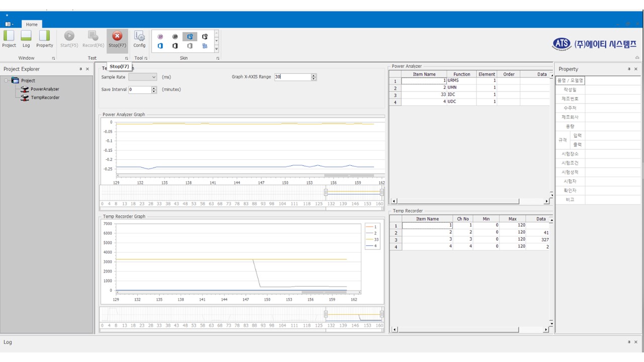Select the Project root node
The width and height of the screenshot is (644, 362).
[28, 80]
